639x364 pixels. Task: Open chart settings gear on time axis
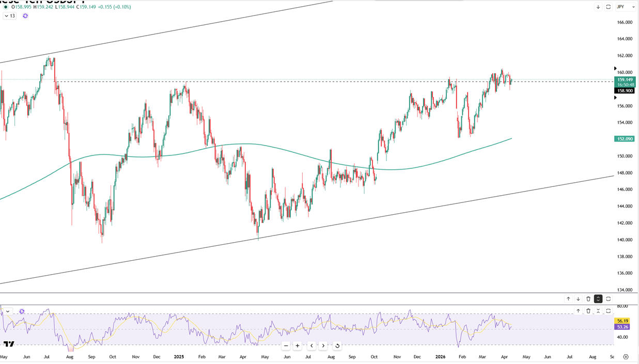coord(626,357)
